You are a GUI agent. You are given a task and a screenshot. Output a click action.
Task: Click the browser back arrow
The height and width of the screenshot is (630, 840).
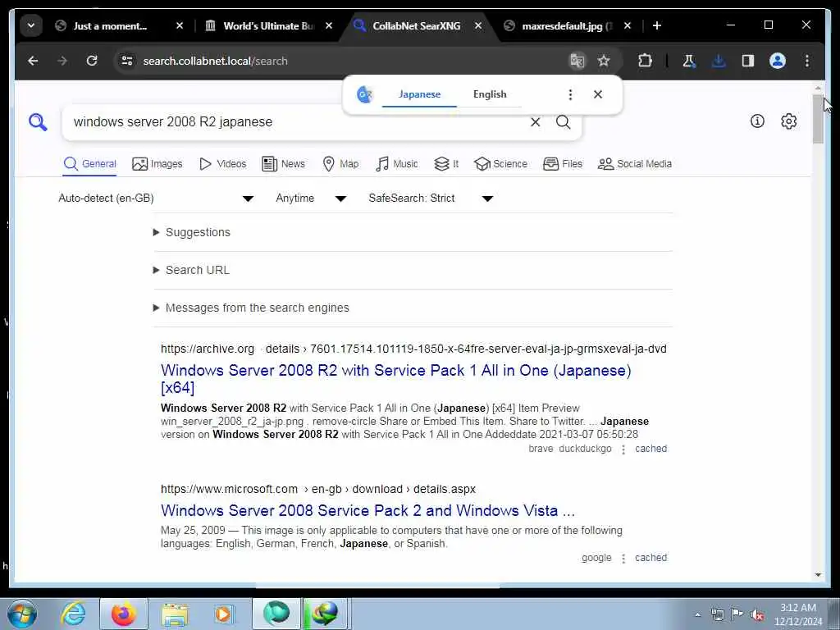coord(33,61)
